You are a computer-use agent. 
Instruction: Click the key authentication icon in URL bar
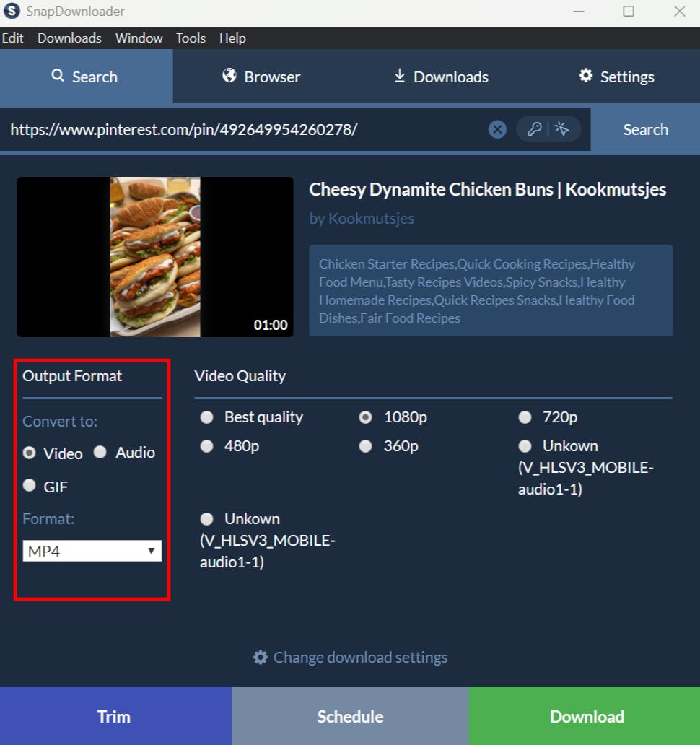click(x=534, y=128)
